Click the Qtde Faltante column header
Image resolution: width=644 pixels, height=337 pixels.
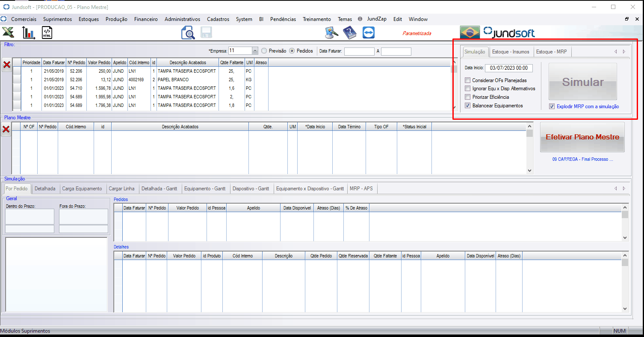[232, 62]
